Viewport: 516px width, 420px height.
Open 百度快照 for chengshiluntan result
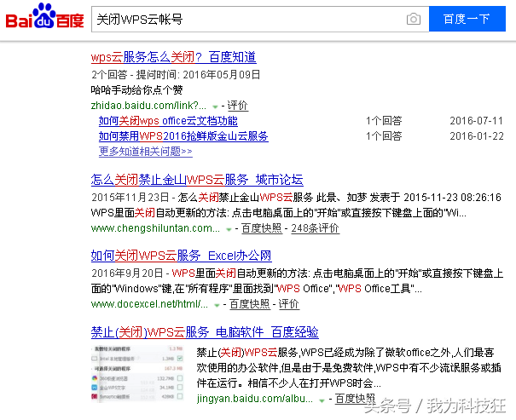262,228
